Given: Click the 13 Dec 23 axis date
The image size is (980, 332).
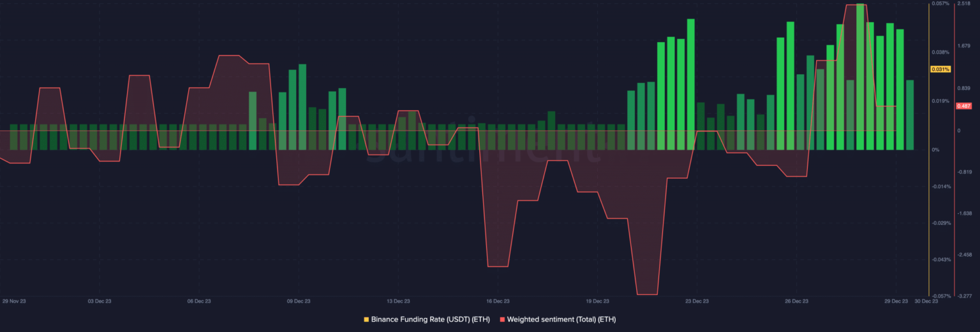Looking at the screenshot, I should [x=398, y=301].
